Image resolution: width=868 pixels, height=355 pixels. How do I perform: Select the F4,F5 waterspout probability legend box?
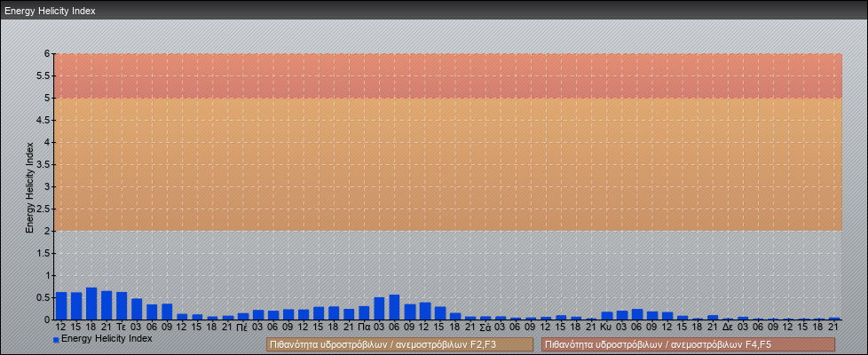click(x=688, y=344)
